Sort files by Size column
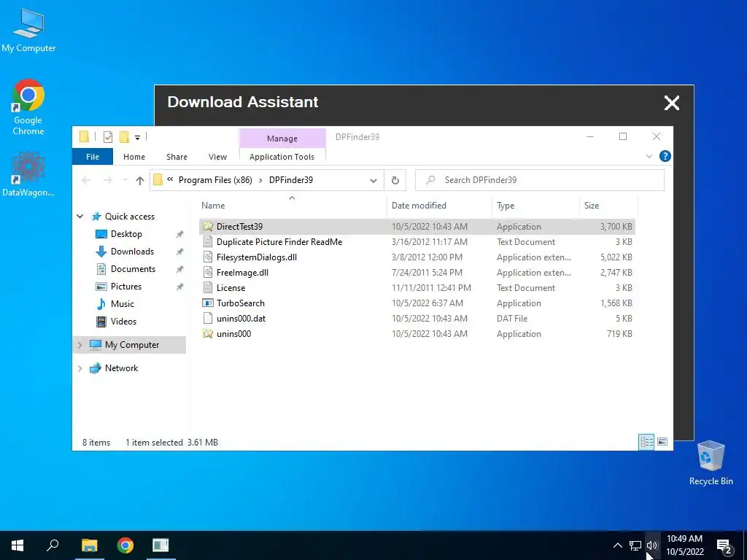The width and height of the screenshot is (747, 560). 608,205
